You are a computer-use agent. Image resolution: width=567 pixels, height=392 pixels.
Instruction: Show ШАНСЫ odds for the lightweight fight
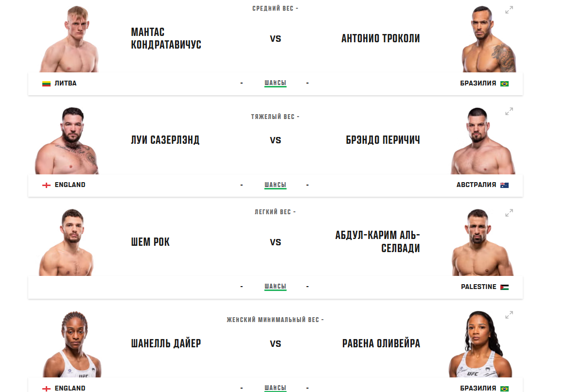(x=275, y=287)
